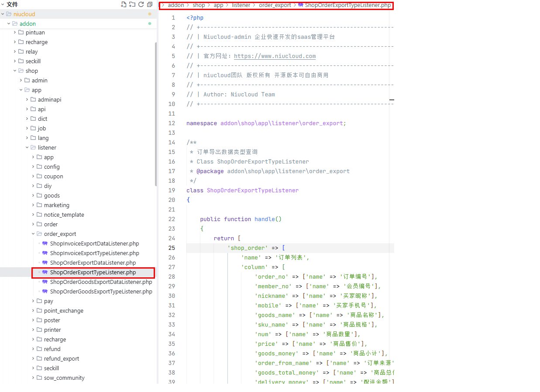Click the folder icon next to order_export
The width and height of the screenshot is (540, 392).
click(39, 234)
